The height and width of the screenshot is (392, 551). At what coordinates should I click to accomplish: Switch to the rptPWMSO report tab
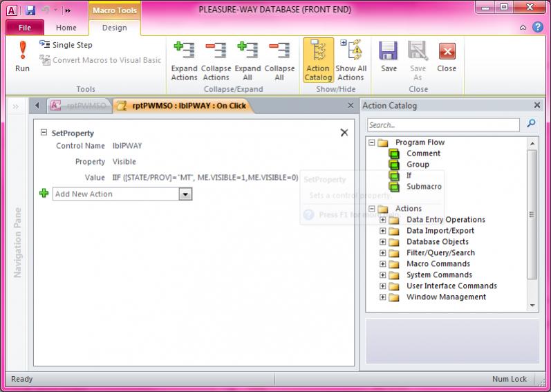click(x=80, y=106)
